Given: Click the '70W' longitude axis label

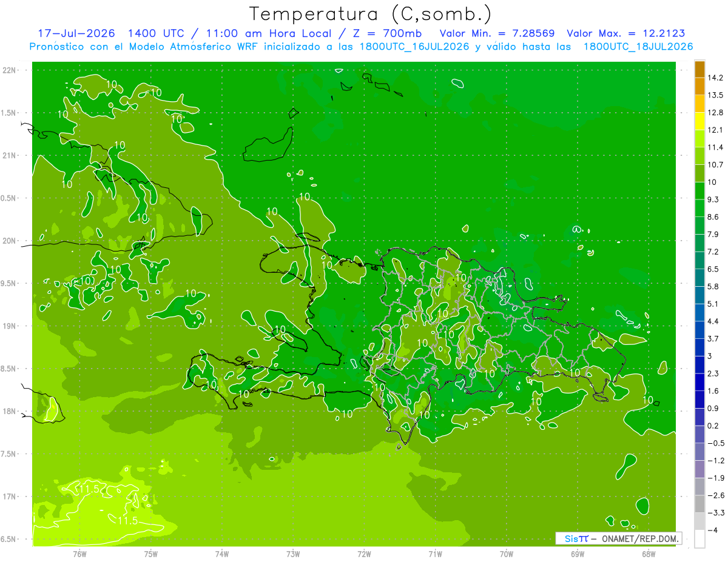Looking at the screenshot, I should [506, 554].
